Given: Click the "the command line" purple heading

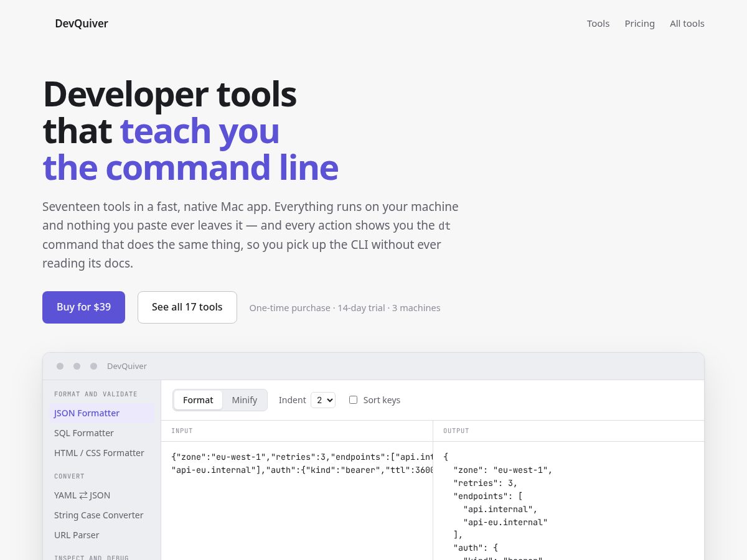Looking at the screenshot, I should [190, 168].
